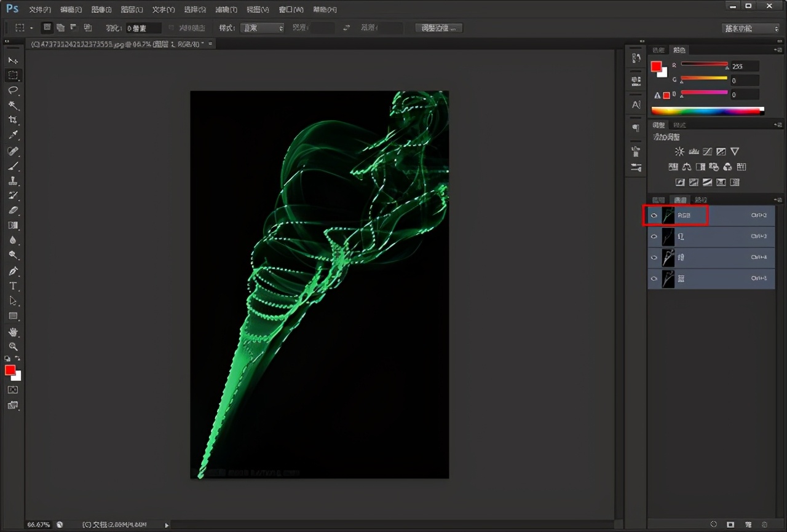Open the marquee tool preset picker arrow
This screenshot has width=787, height=532.
coord(31,28)
